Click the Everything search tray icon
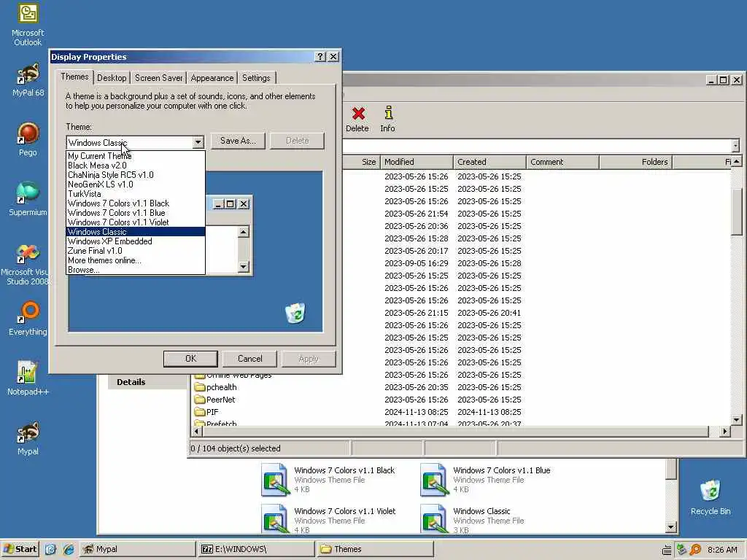 [695, 550]
